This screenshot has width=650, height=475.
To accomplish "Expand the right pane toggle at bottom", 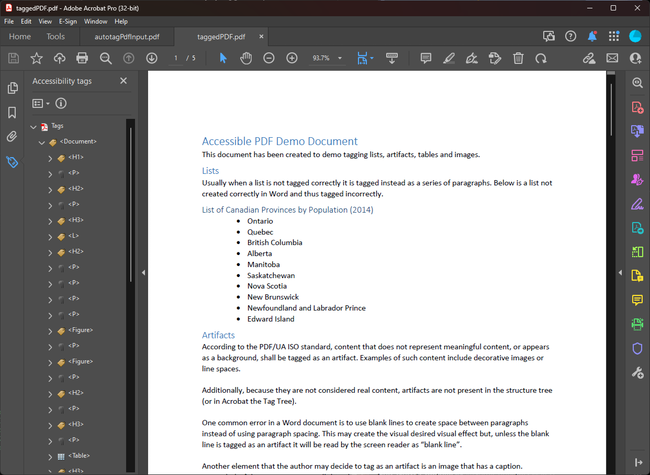I will (638, 462).
